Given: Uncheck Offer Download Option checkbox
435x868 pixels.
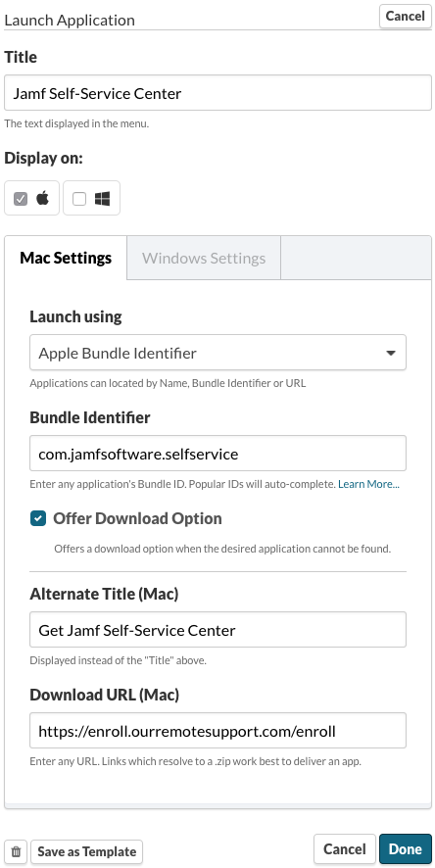Looking at the screenshot, I should click(x=38, y=518).
